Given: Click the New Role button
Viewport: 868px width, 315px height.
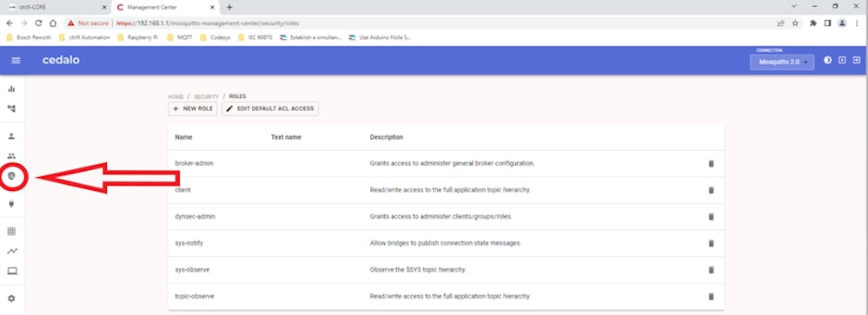Looking at the screenshot, I should (x=193, y=108).
